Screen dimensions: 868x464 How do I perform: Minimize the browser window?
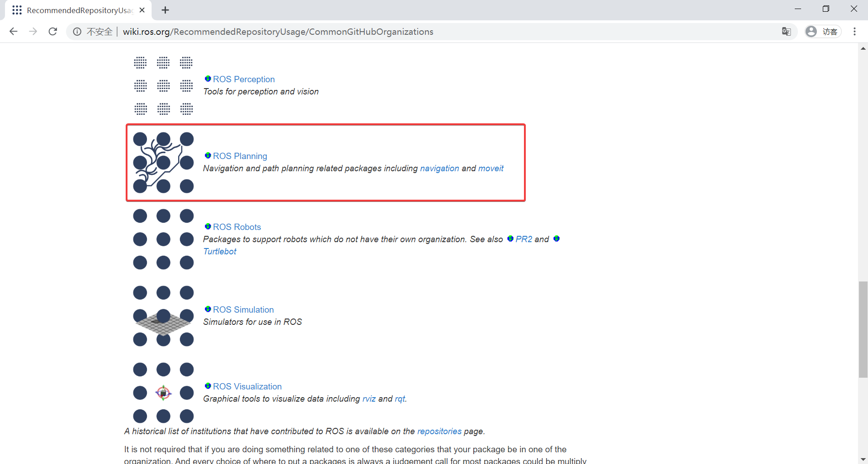798,9
